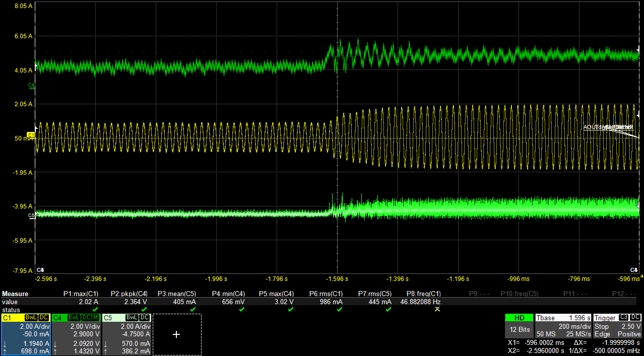Click the plus box to add a trace
This screenshot has height=356, width=644.
(x=176, y=334)
